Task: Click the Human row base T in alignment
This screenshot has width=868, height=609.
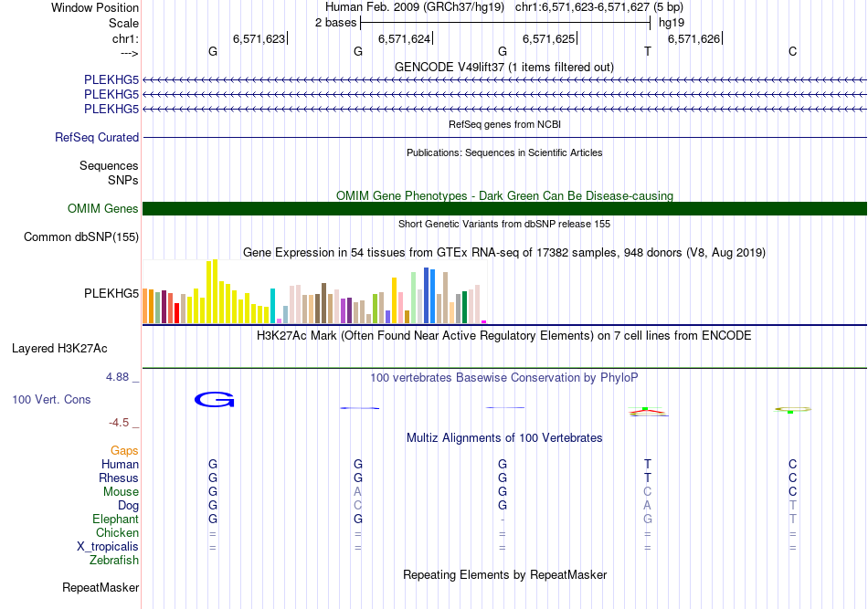Action: (x=648, y=464)
